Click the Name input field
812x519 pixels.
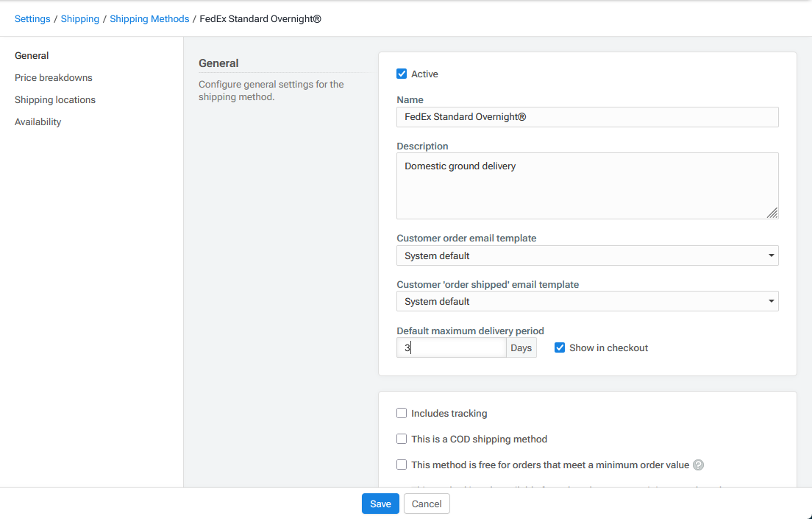click(x=587, y=116)
